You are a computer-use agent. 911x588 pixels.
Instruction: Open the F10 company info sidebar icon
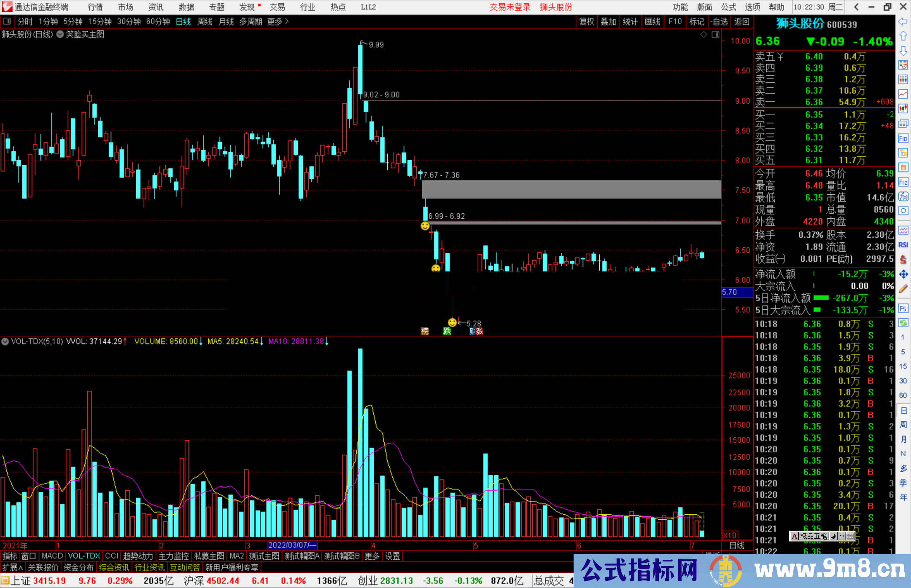pyautogui.click(x=903, y=138)
